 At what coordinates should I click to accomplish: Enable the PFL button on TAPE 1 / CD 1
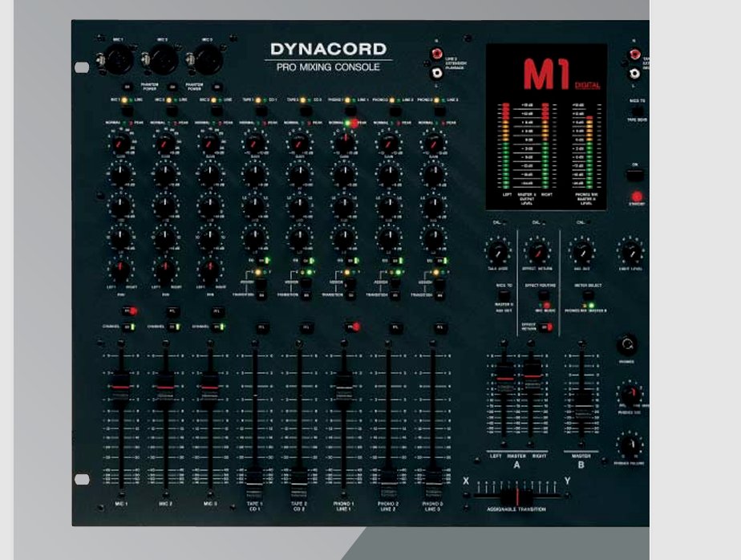pos(262,327)
